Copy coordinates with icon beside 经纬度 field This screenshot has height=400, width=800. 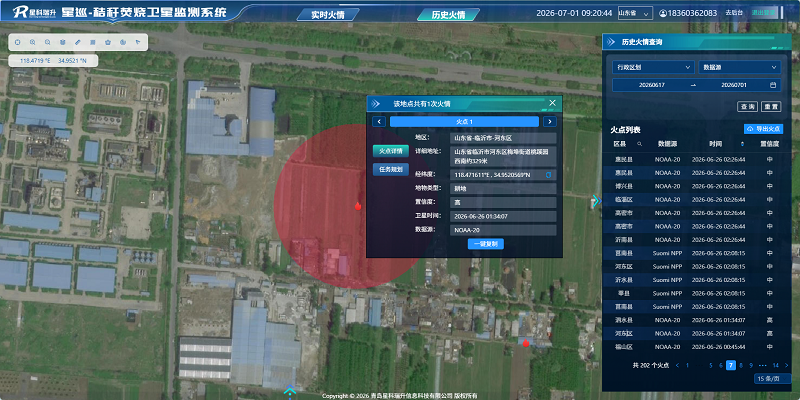point(549,175)
